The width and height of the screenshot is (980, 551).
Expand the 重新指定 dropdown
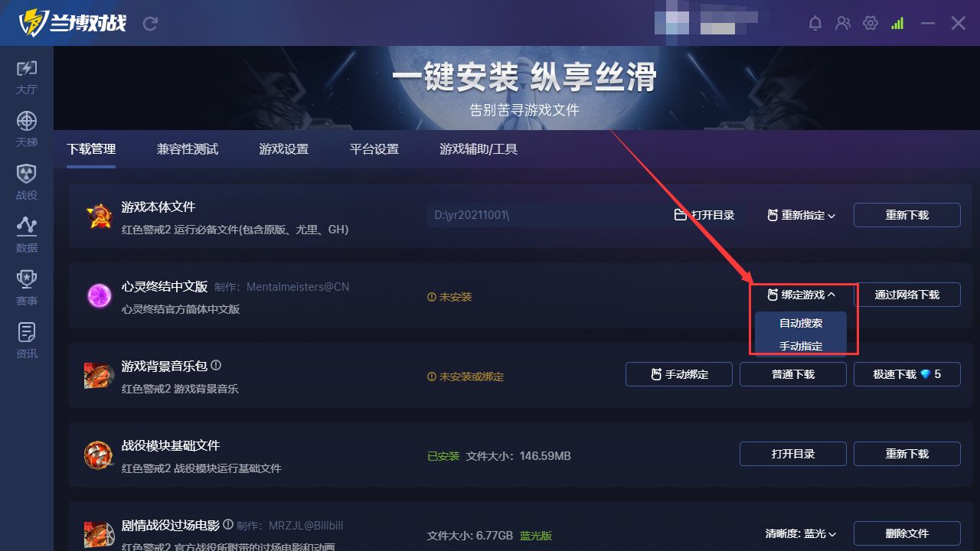click(x=802, y=216)
